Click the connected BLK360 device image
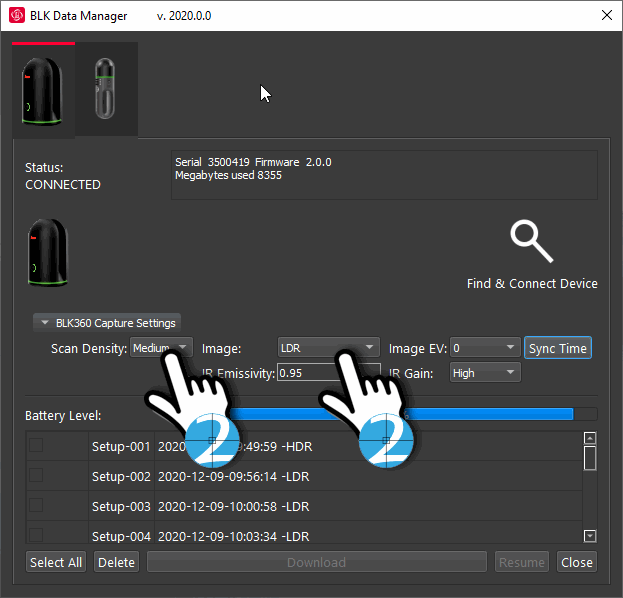The height and width of the screenshot is (598, 623). [x=48, y=252]
